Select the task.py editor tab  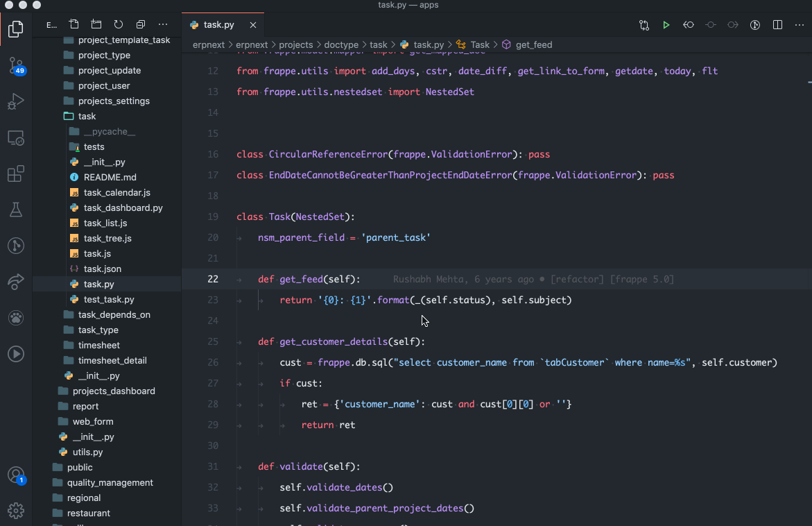coord(218,25)
